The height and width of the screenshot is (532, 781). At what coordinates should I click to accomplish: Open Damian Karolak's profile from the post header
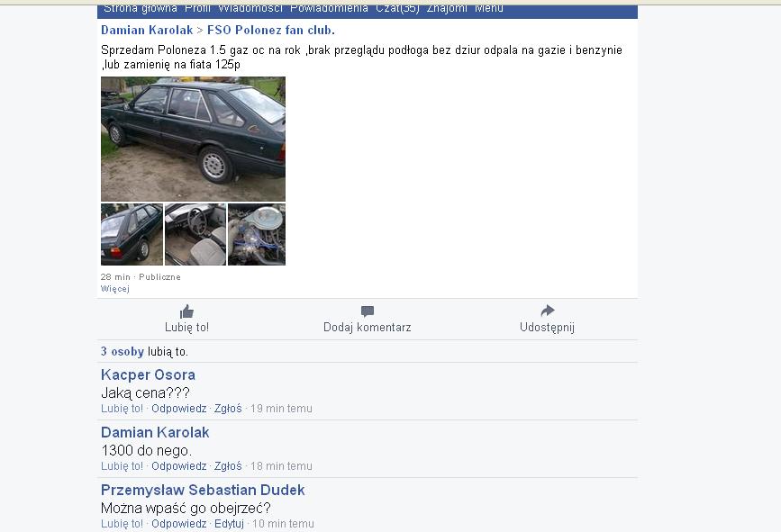[x=147, y=31]
